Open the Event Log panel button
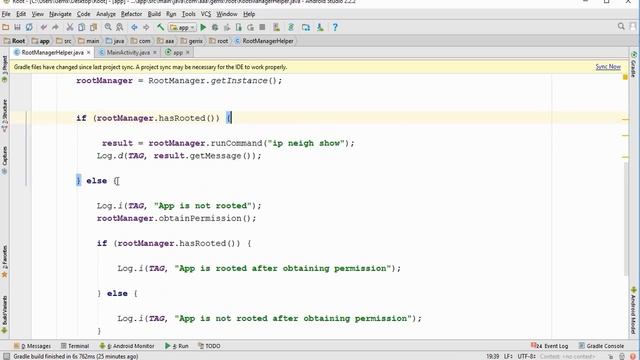 pyautogui.click(x=549, y=346)
